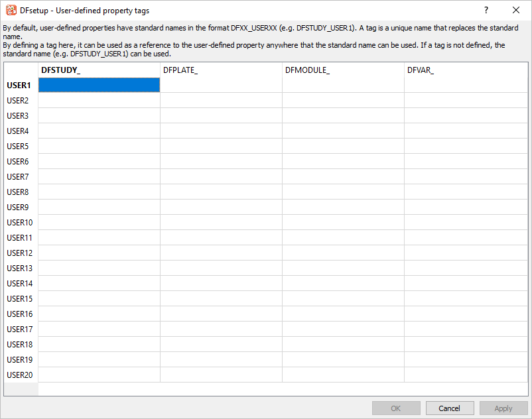
Task: Click the DFMODULE_ cell in USER7 row
Action: 343,177
